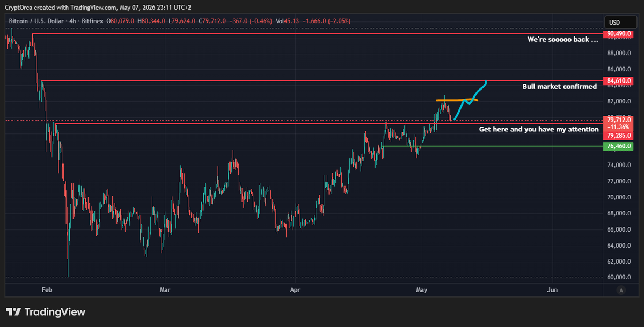This screenshot has height=327, width=644.
Task: Select the 90,490.0 price label
Action: 618,34
